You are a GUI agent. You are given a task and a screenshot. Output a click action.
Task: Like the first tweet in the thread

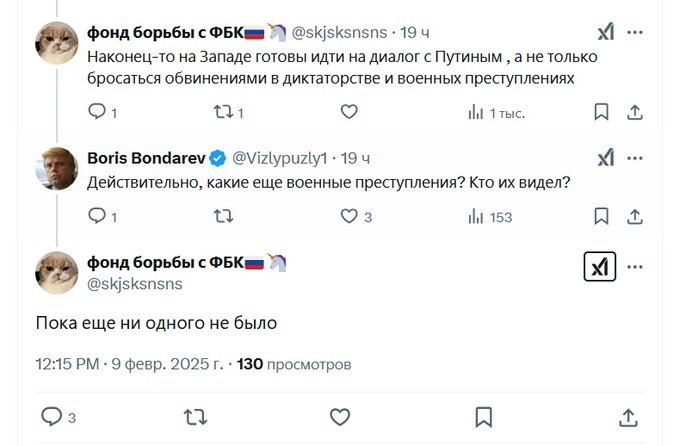pos(349,112)
